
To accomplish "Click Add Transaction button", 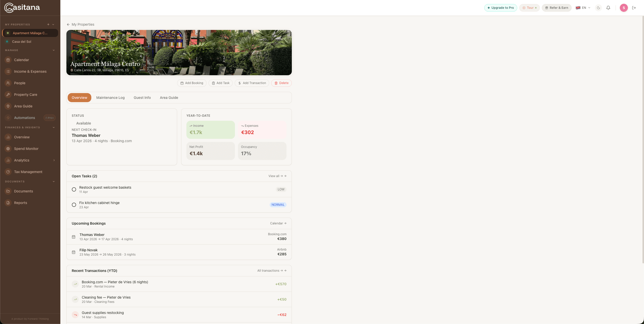I will (252, 83).
